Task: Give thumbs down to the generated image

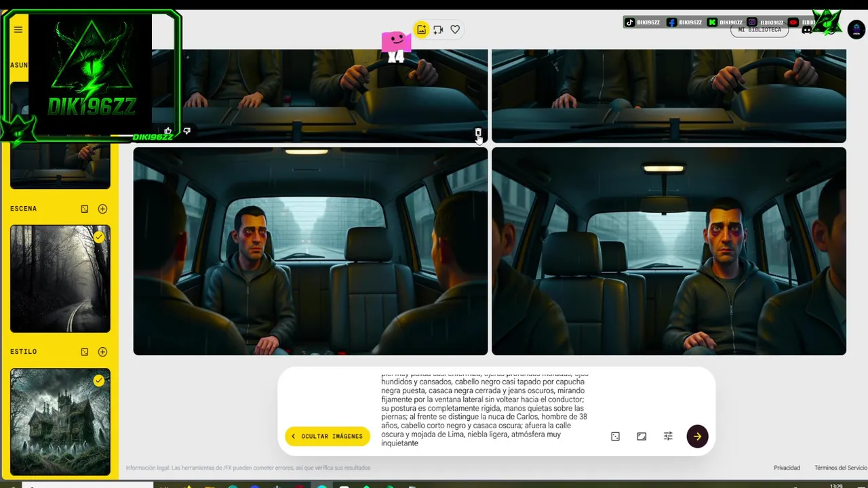Action: [186, 131]
